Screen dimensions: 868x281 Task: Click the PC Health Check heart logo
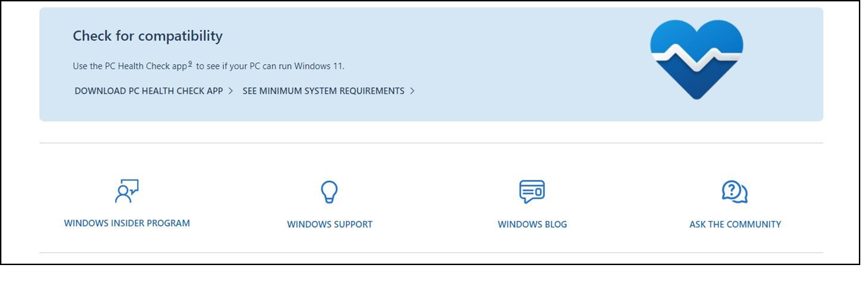(x=696, y=60)
